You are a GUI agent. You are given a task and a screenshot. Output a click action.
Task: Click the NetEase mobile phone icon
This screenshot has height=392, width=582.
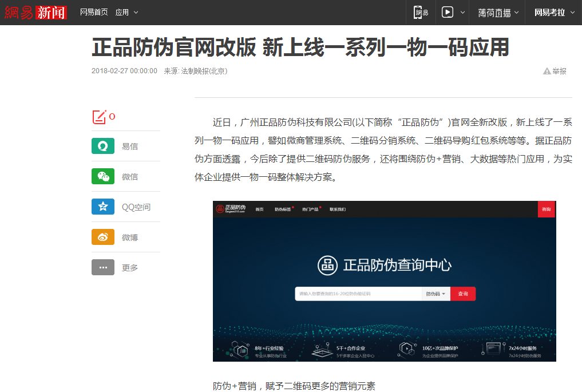[421, 12]
